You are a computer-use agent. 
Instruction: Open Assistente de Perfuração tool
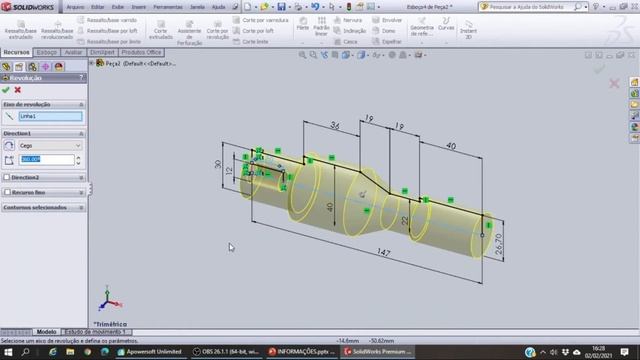(x=189, y=33)
